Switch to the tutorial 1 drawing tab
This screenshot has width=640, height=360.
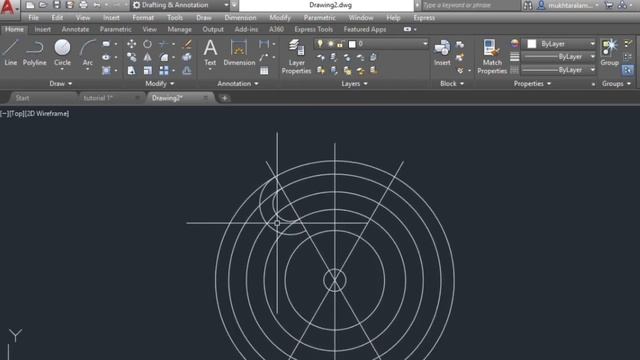pos(98,98)
